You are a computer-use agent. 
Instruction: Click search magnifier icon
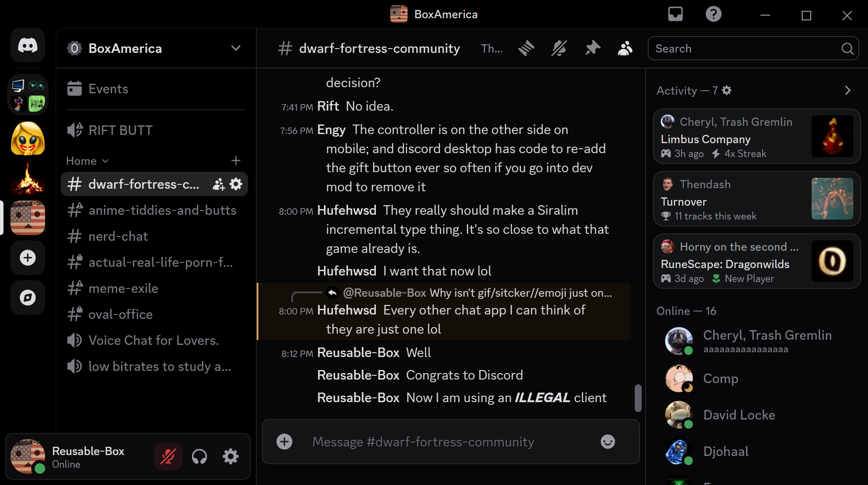click(x=847, y=49)
